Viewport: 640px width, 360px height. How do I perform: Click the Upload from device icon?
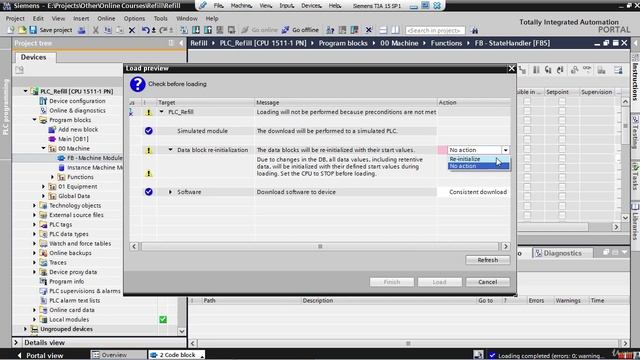(x=208, y=30)
